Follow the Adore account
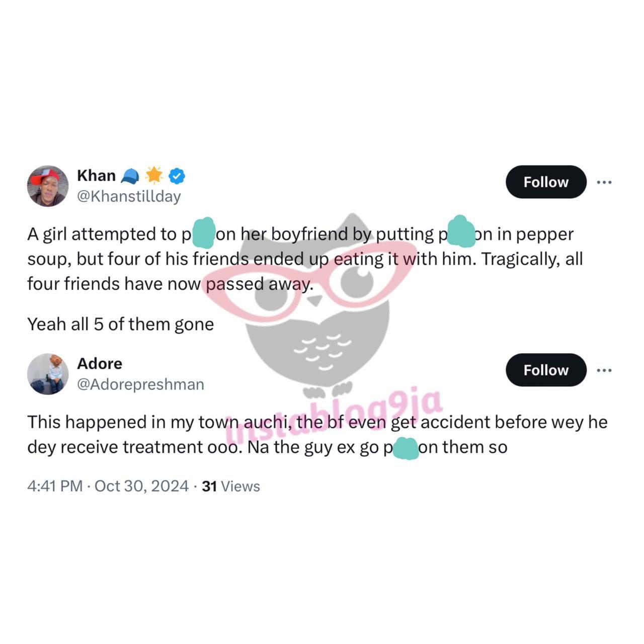Screen dimensions: 644x644 tap(546, 370)
